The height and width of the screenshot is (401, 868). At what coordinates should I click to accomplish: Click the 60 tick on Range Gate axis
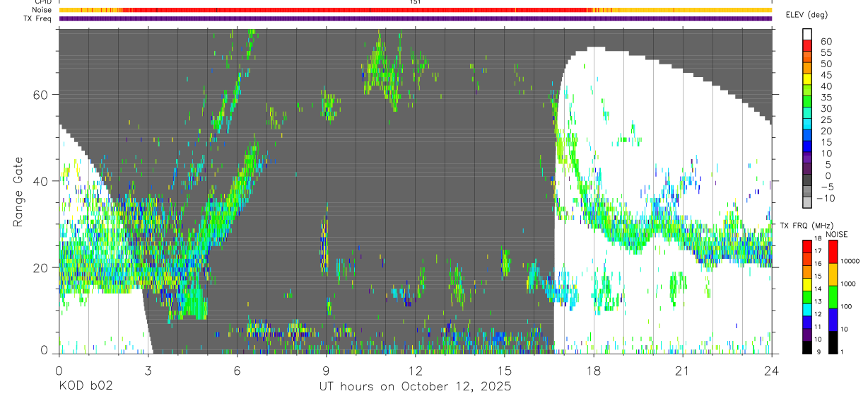[x=40, y=95]
